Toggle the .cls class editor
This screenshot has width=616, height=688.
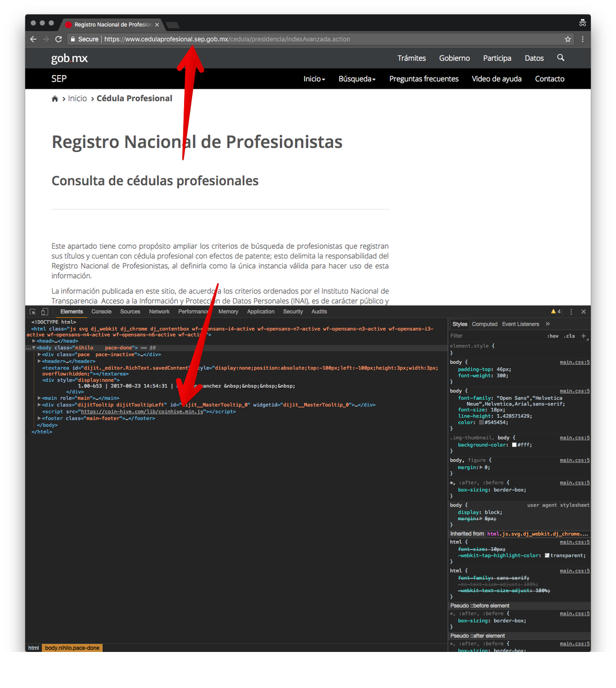[570, 336]
